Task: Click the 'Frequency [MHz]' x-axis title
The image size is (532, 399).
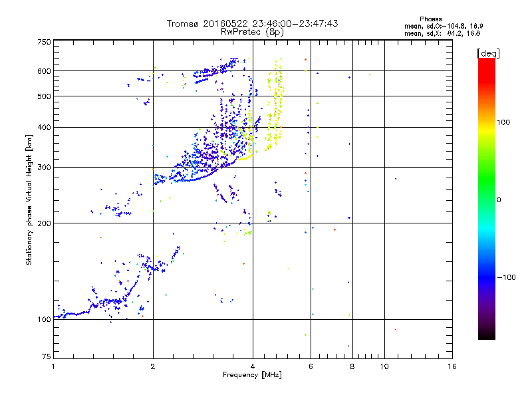Action: [x=252, y=375]
